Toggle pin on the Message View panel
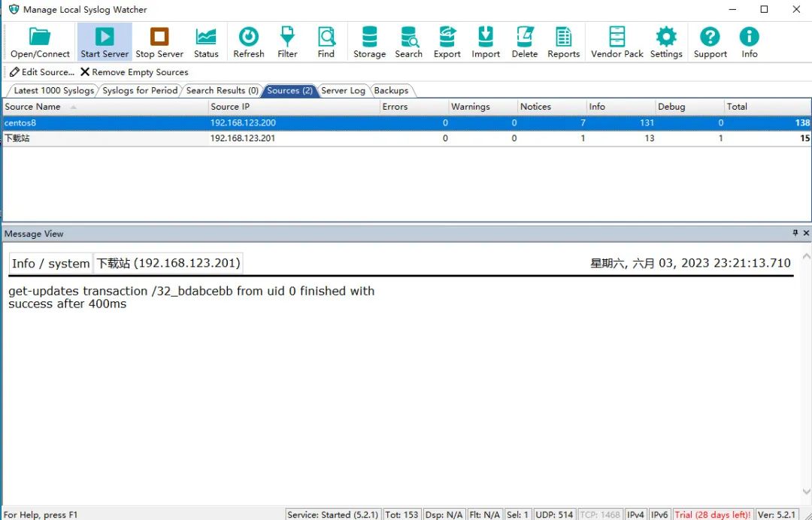Image resolution: width=812 pixels, height=520 pixels. pos(795,234)
